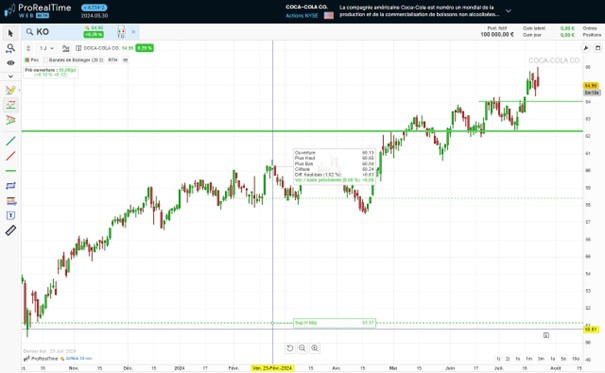Choose the green horizontal line tool

(10, 170)
